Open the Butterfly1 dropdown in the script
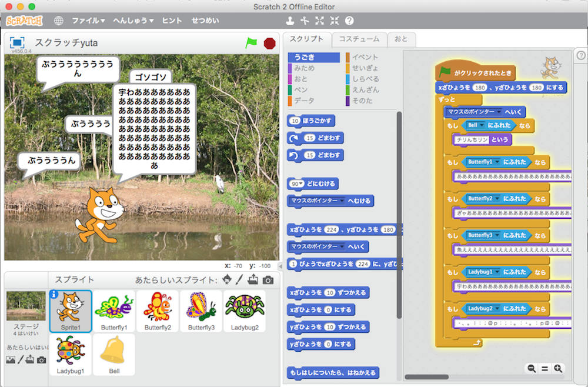 pyautogui.click(x=483, y=162)
